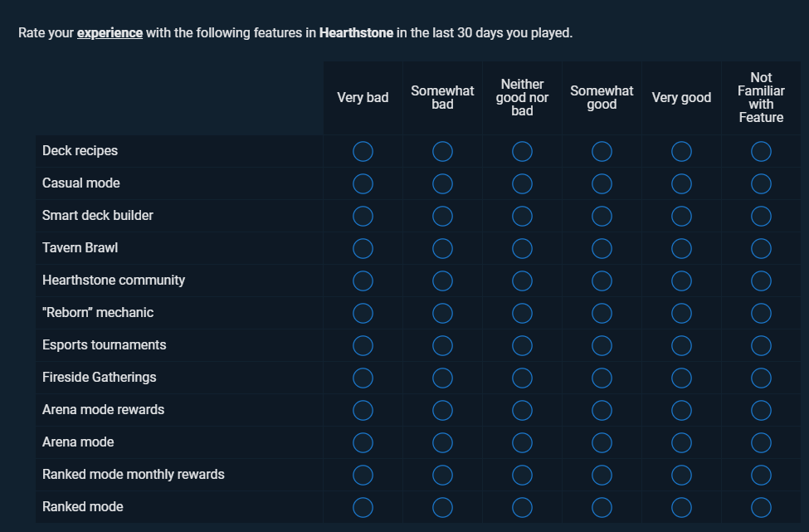Choose Not Familiar for Fireside Gatherings

coord(761,378)
